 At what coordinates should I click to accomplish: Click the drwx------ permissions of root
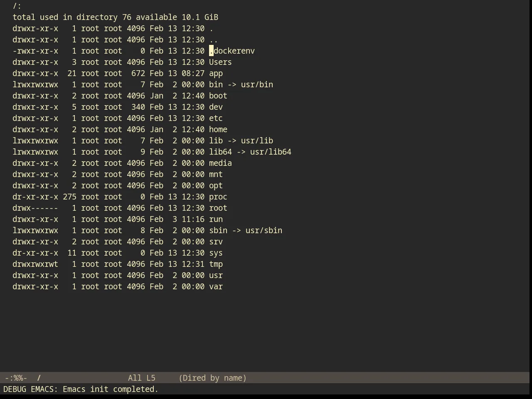click(x=35, y=208)
